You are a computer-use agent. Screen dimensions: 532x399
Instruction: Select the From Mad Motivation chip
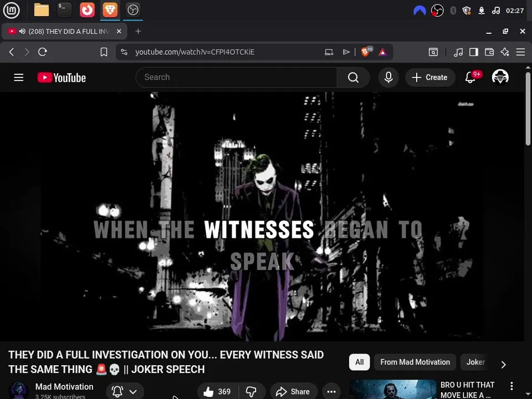coord(415,362)
